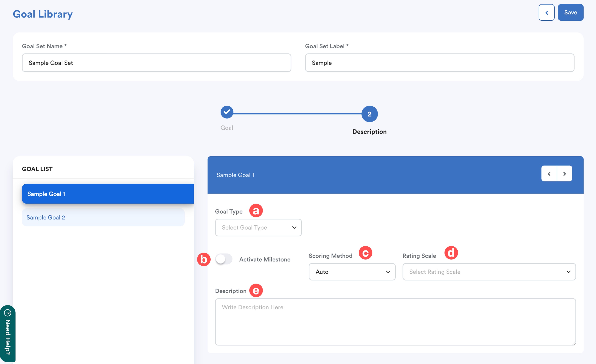Open the Select Rating Scale dropdown
This screenshot has height=364, width=596.
489,272
